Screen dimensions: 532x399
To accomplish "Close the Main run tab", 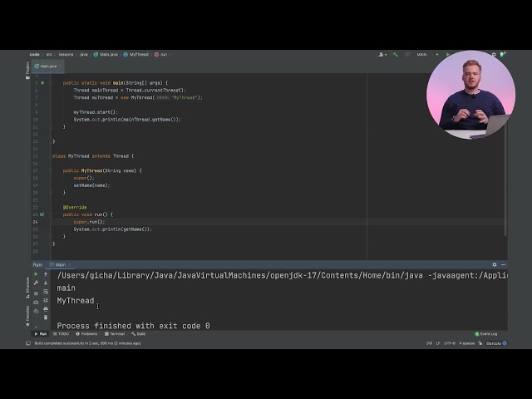I will click(70, 264).
